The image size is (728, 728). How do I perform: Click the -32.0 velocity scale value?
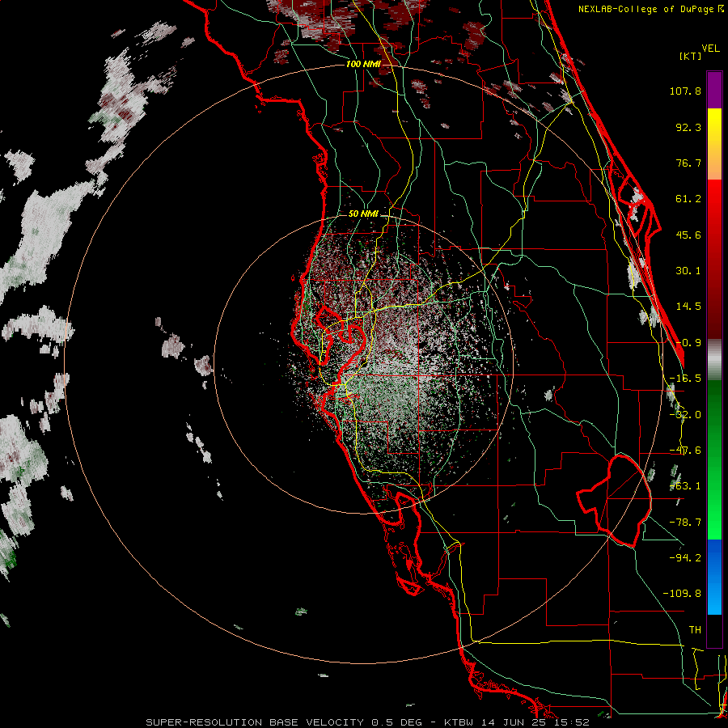coord(685,415)
